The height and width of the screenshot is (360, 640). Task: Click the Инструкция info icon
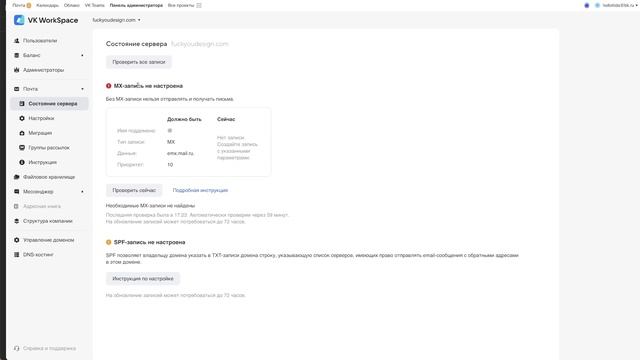pyautogui.click(x=22, y=162)
